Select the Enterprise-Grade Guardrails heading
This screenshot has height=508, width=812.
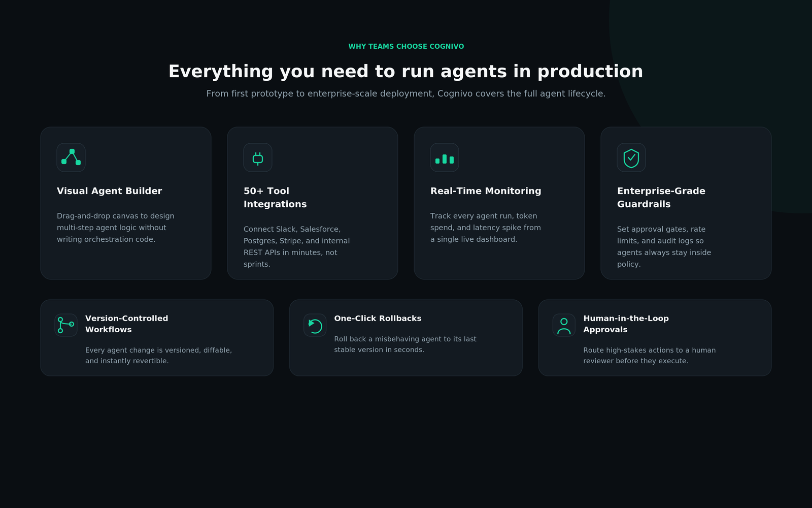[661, 198]
